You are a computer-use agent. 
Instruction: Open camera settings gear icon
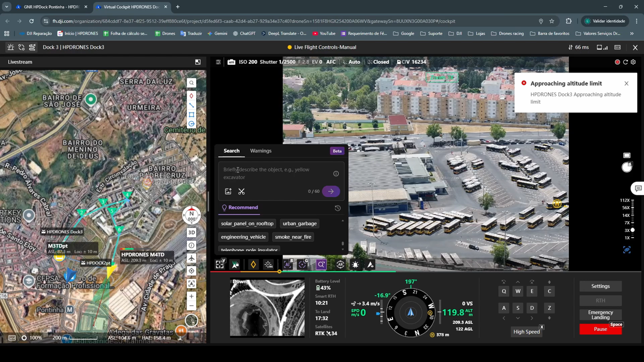pos(633,62)
